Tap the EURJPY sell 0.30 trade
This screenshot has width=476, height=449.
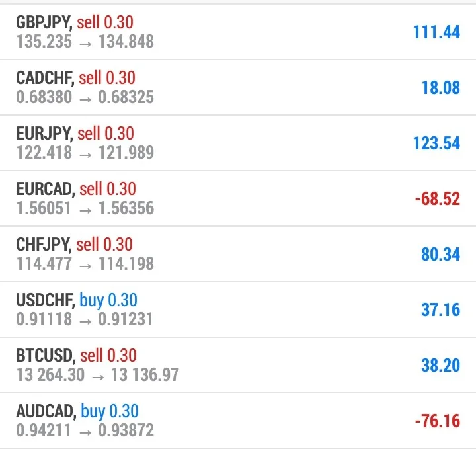tap(238, 143)
